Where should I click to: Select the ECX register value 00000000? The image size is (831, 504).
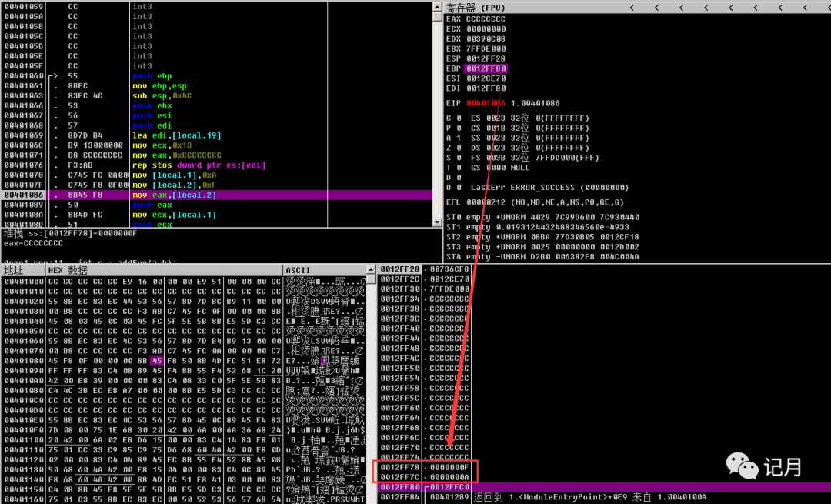[486, 29]
